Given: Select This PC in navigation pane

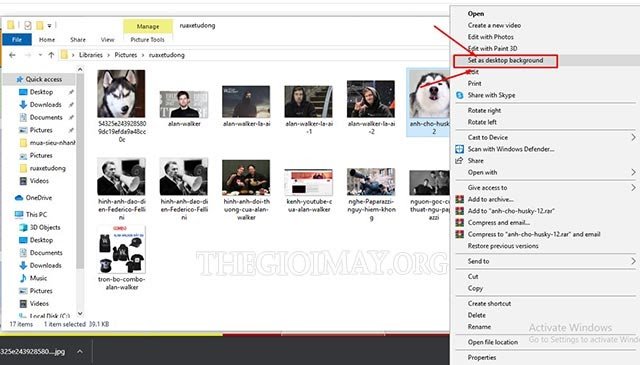Looking at the screenshot, I should coord(36,214).
